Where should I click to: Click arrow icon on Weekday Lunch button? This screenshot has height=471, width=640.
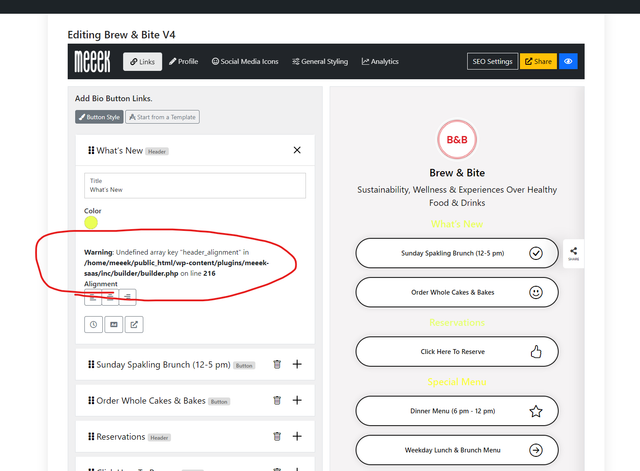[536, 450]
